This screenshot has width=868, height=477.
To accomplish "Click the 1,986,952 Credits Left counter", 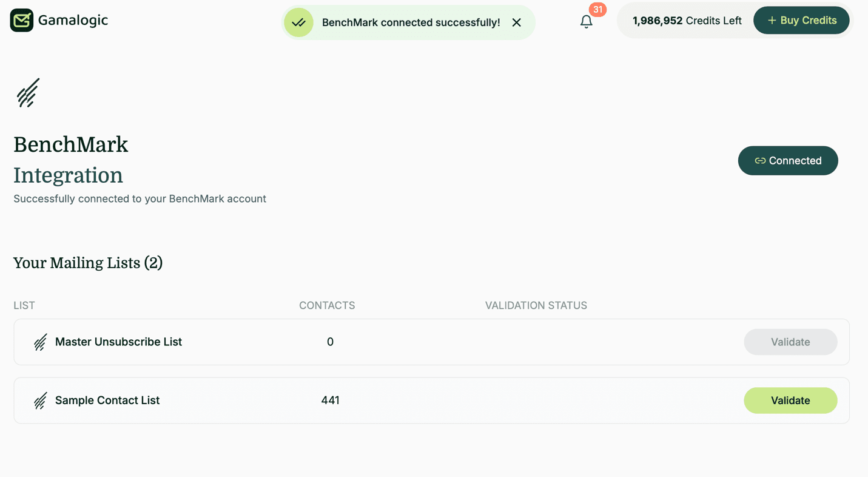I will tap(687, 20).
